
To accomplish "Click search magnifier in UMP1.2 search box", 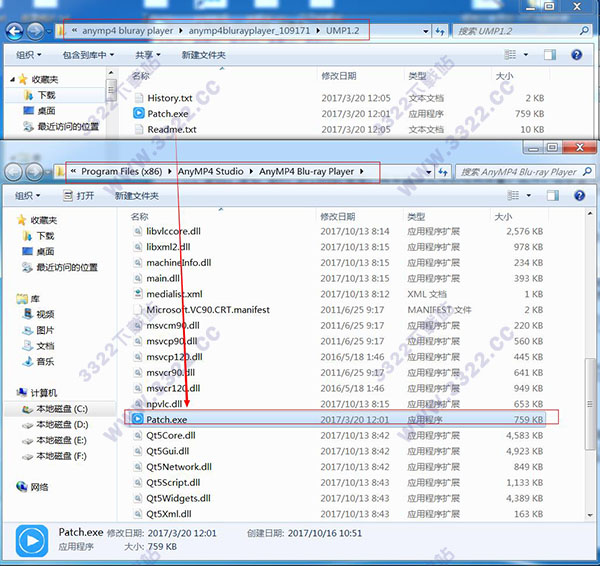I will coord(584,31).
